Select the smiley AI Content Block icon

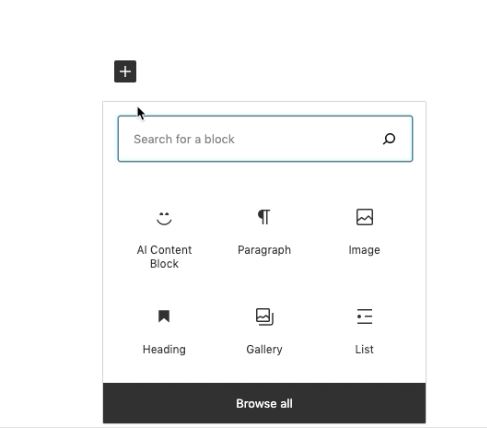164,218
